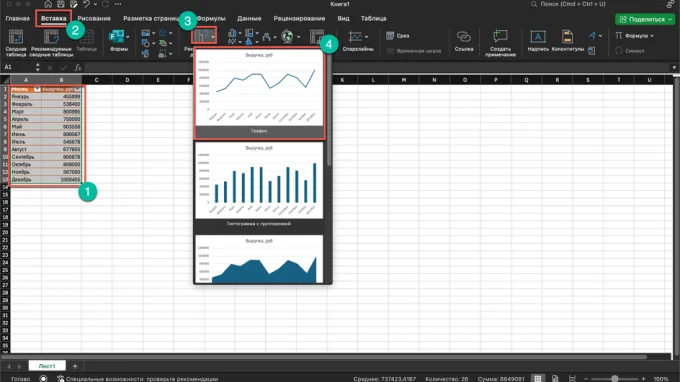Screen dimensions: 680x382
Task: Click the more commands ellipsis in title bar
Action: tap(118, 4)
